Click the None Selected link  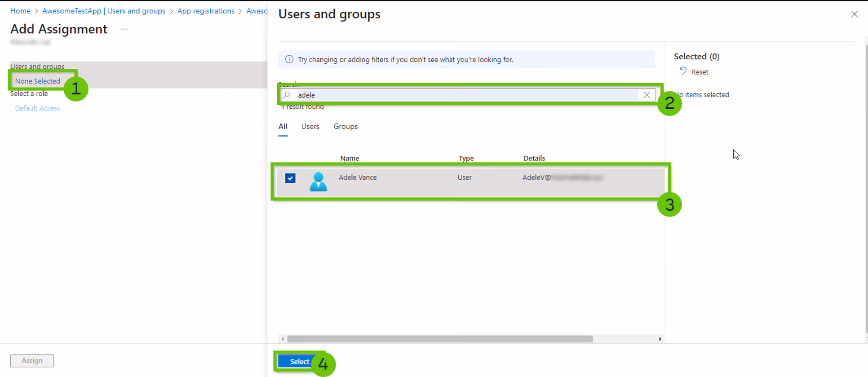pos(38,81)
